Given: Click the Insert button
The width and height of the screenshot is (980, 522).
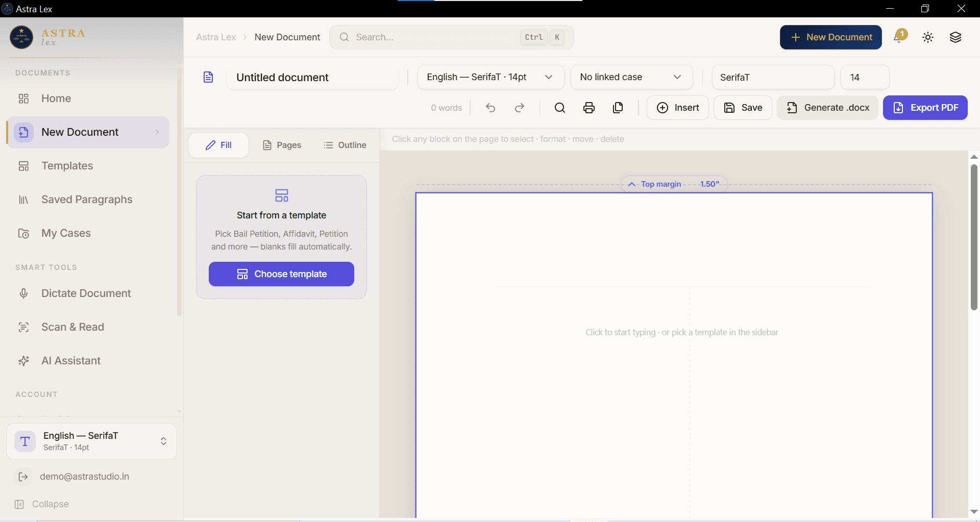Looking at the screenshot, I should pyautogui.click(x=677, y=108).
